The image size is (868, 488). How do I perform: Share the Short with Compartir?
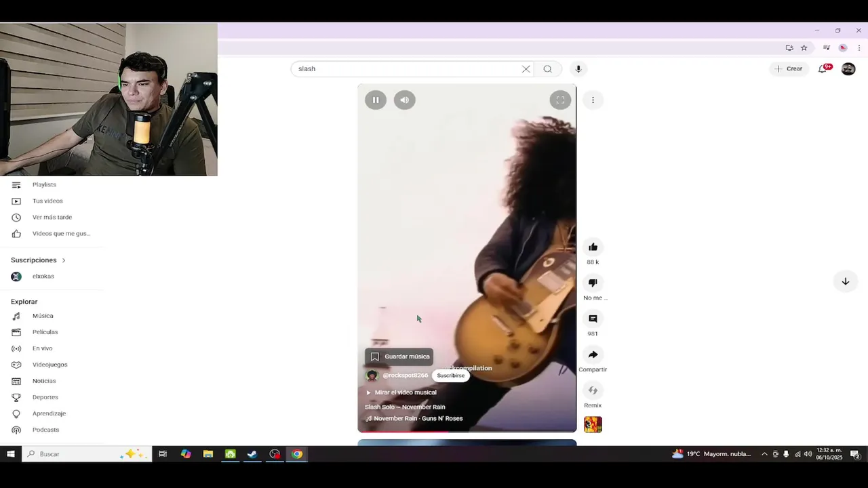coord(593,354)
